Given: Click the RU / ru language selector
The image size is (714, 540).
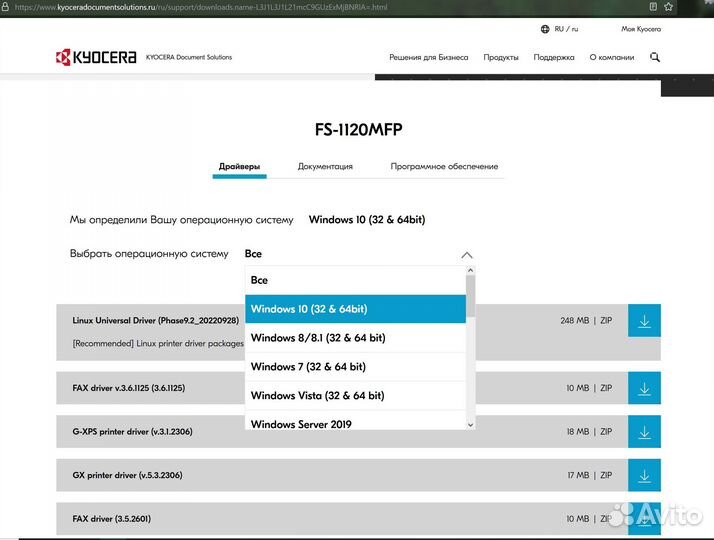Looking at the screenshot, I should pos(566,29).
